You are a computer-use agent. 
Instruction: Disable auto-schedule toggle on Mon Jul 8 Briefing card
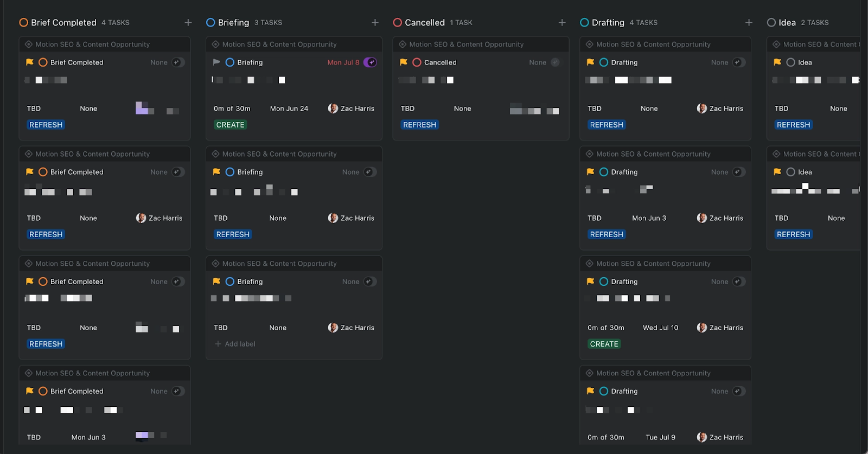click(370, 62)
